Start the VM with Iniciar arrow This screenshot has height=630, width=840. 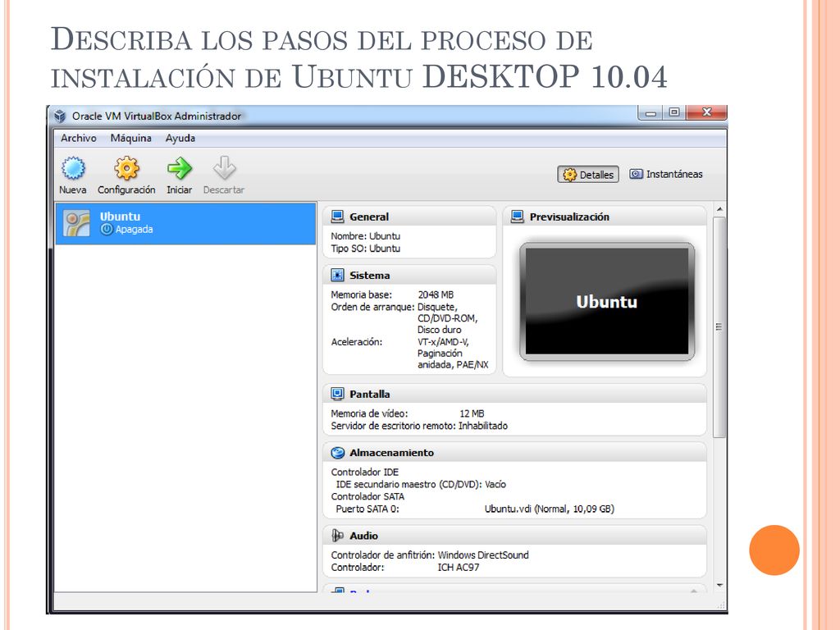(x=179, y=168)
